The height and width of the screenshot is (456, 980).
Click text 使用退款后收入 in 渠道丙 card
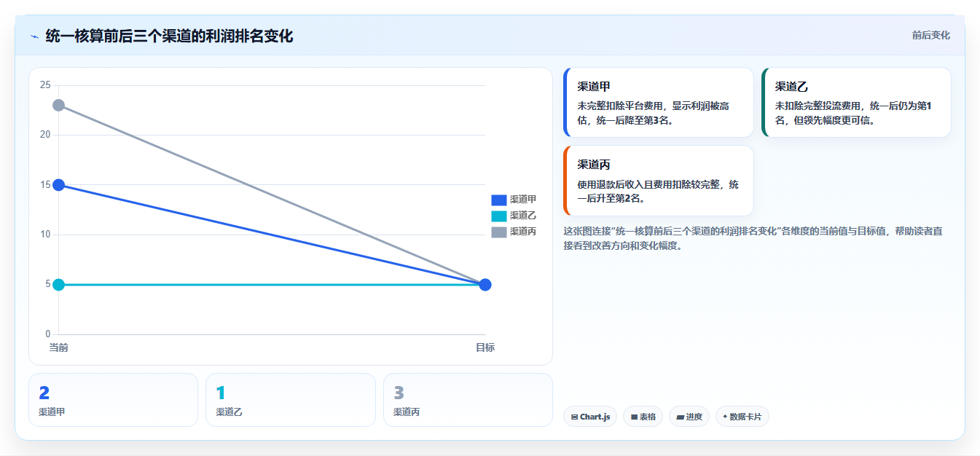tap(611, 185)
